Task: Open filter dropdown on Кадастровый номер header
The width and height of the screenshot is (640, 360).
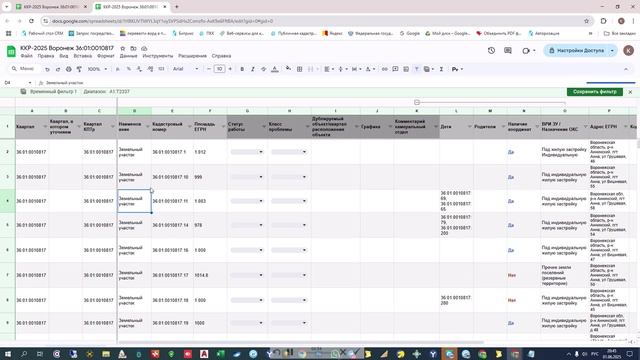Action: 189,127
